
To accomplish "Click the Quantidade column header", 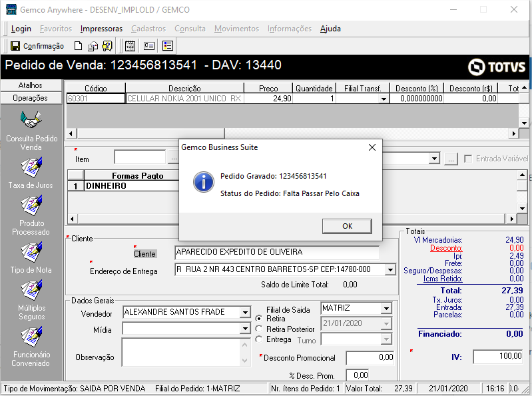I will [x=314, y=88].
